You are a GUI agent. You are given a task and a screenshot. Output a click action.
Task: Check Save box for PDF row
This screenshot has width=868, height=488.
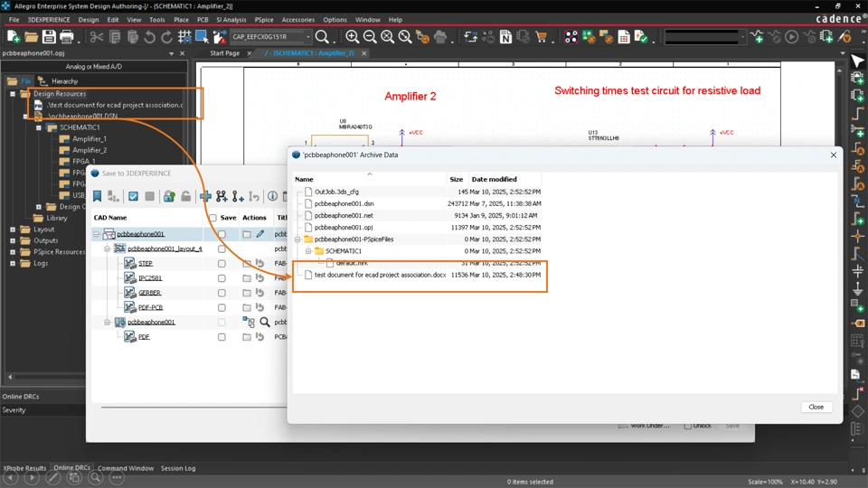[222, 337]
